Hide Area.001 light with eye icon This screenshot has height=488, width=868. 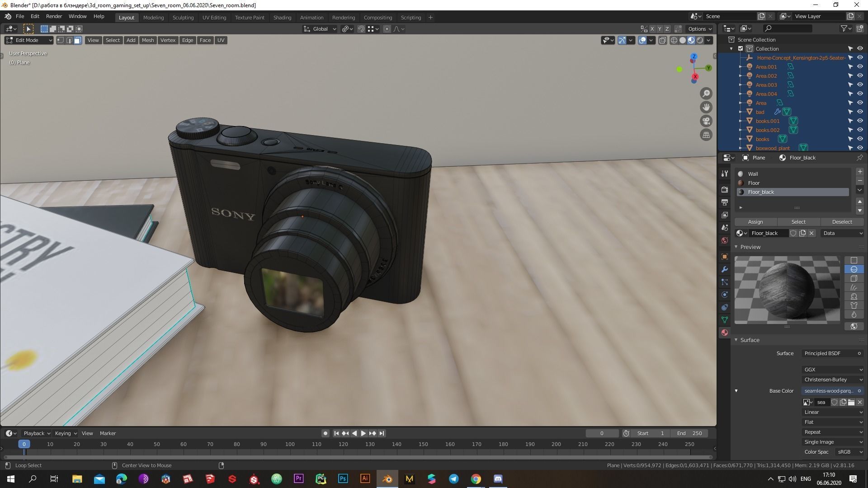[x=859, y=67]
